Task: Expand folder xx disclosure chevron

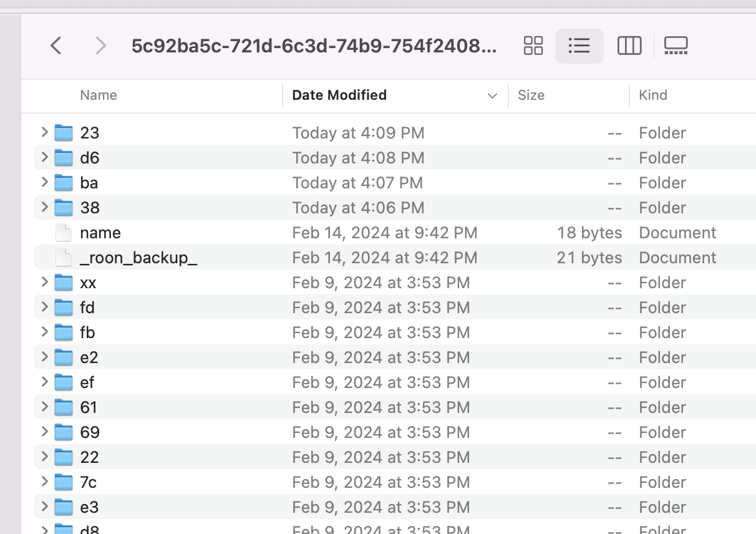Action: [44, 282]
